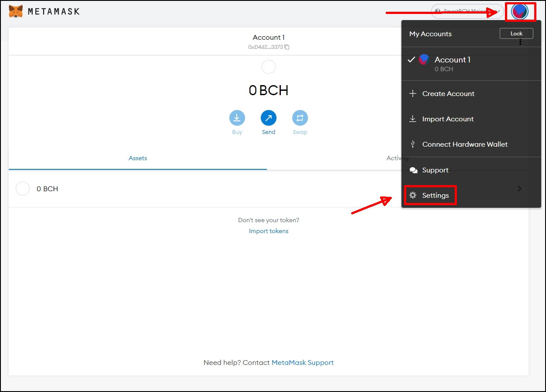The width and height of the screenshot is (546, 392).
Task: Click the MetaMask fox logo
Action: (16, 11)
